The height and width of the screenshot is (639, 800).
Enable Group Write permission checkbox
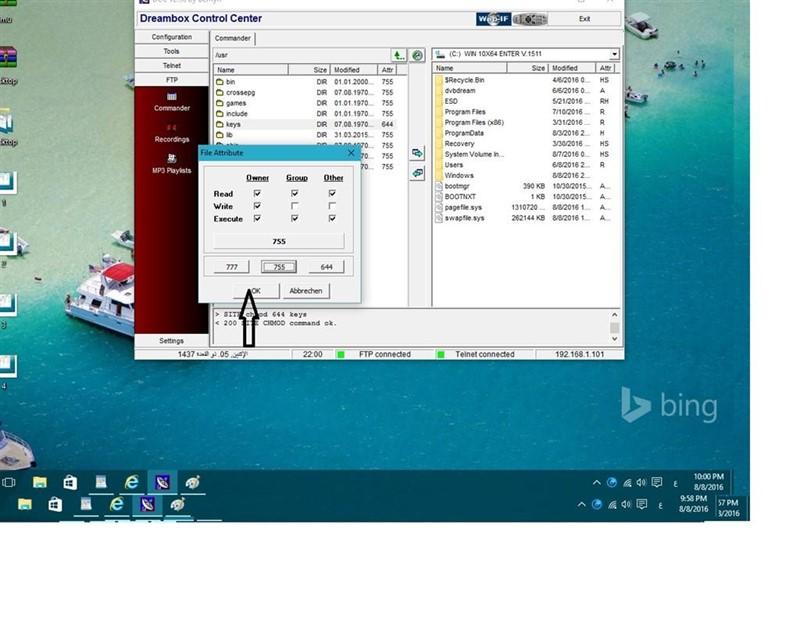coord(294,206)
